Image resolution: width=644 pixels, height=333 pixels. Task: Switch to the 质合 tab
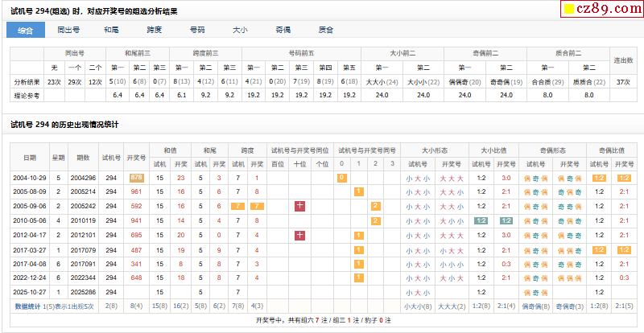325,30
